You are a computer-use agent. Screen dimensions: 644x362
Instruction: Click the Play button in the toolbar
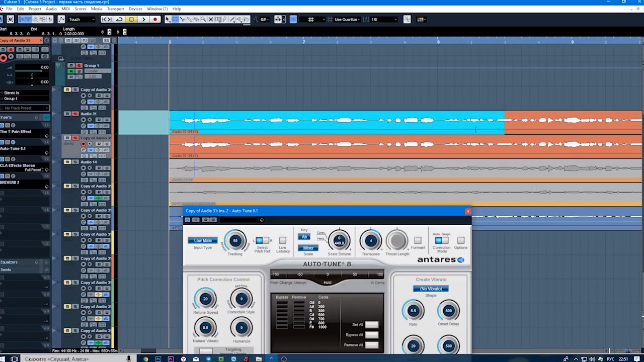pyautogui.click(x=143, y=20)
